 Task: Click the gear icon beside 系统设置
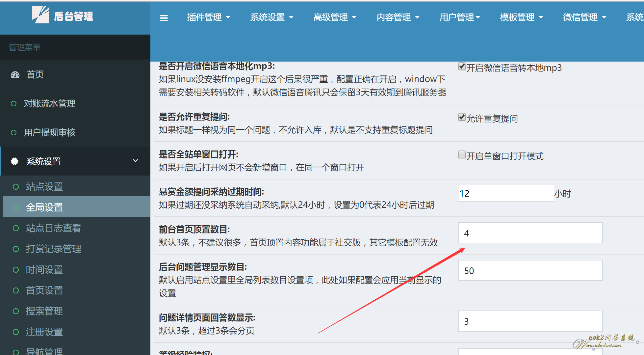[x=14, y=161]
